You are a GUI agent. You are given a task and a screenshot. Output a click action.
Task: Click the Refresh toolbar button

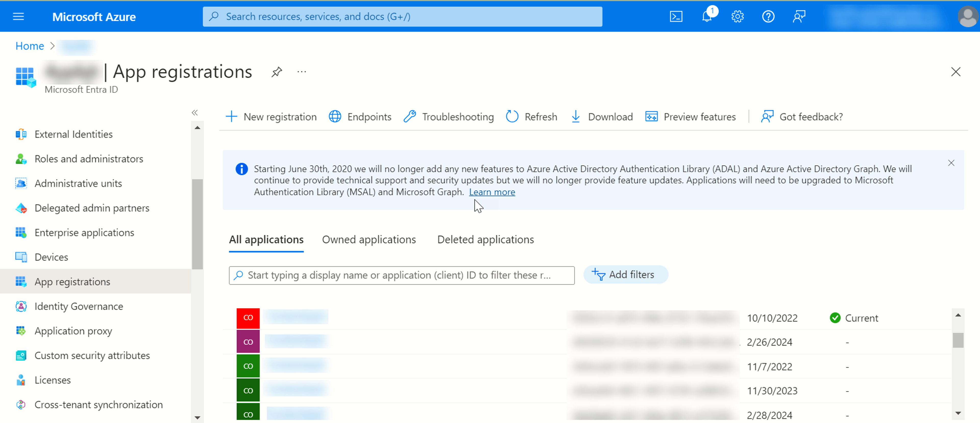[531, 116]
